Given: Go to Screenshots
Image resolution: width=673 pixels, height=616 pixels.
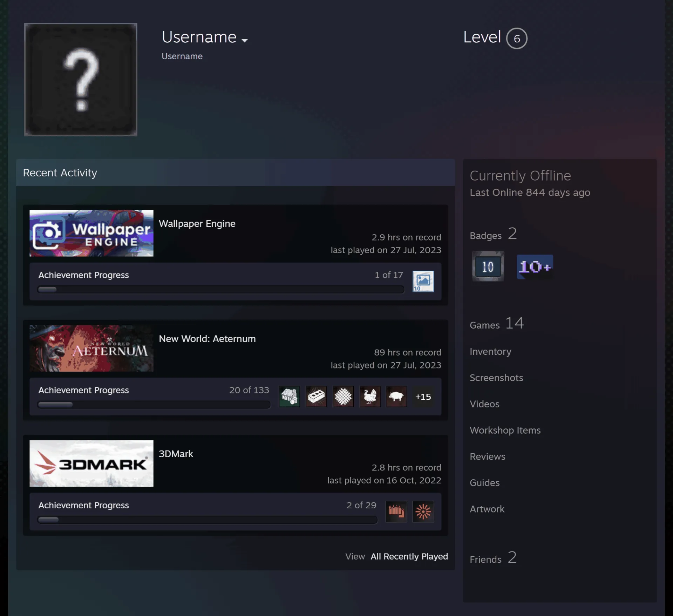Looking at the screenshot, I should pos(496,378).
